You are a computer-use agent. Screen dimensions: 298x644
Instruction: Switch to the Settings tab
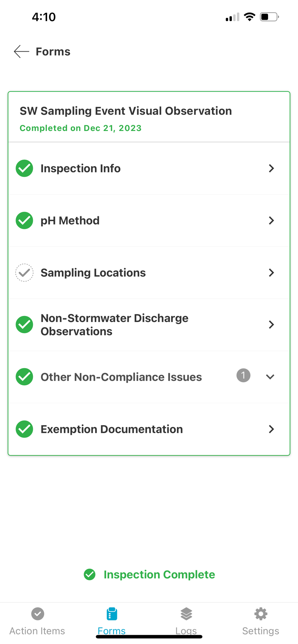[x=261, y=622]
